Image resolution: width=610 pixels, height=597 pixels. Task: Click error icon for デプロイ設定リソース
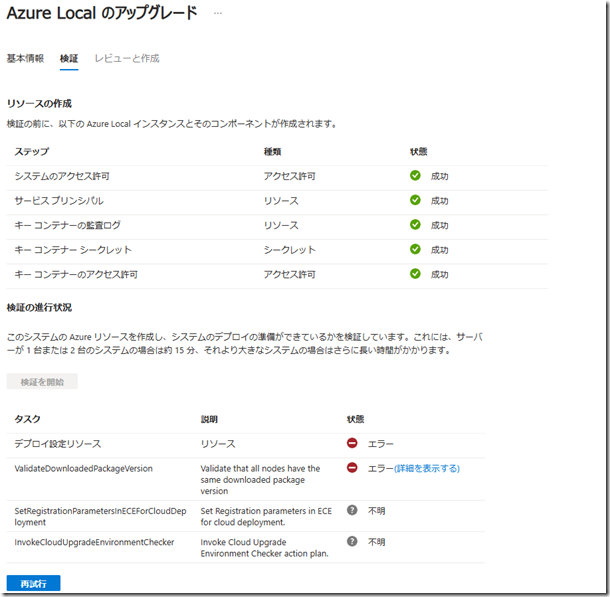352,443
